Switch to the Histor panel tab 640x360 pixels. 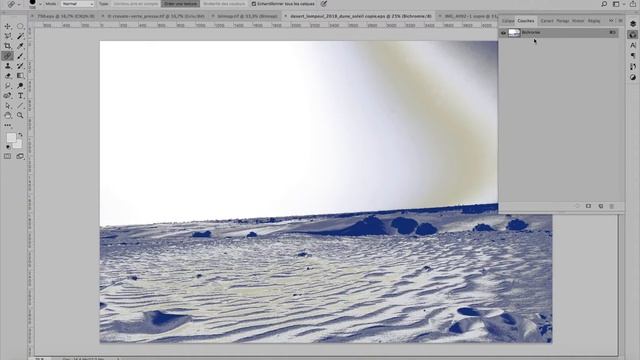click(x=578, y=20)
